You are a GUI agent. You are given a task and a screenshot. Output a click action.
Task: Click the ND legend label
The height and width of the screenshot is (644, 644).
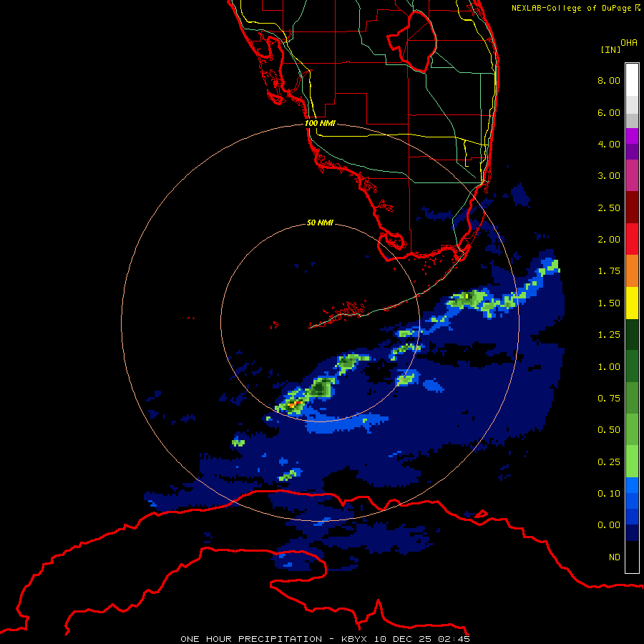pos(615,557)
